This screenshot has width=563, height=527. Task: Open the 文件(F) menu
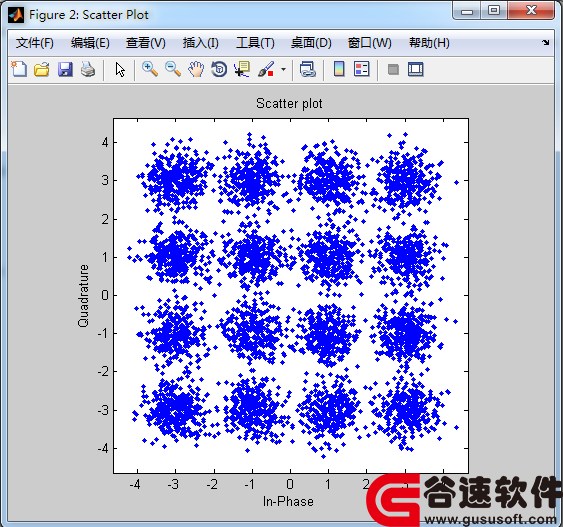tap(35, 43)
